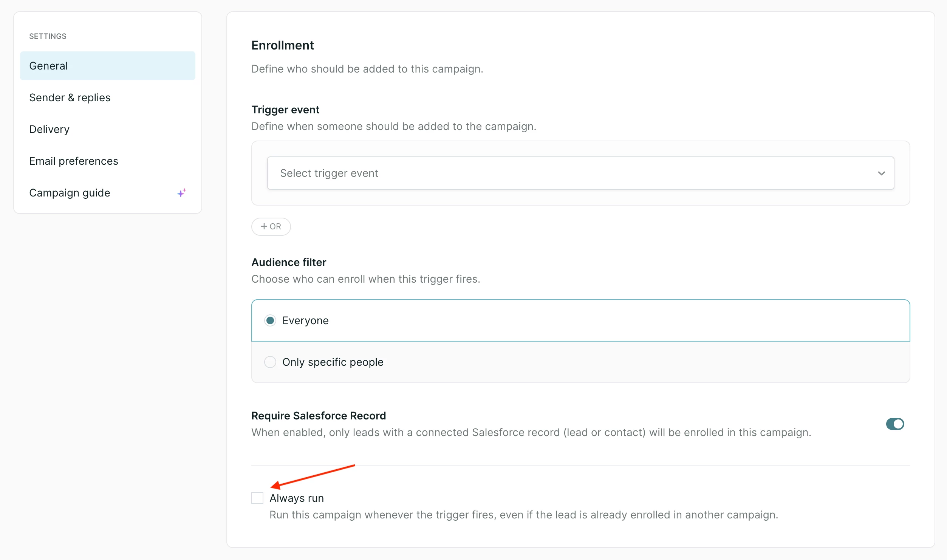Enable the Always run checkbox
The width and height of the screenshot is (947, 560).
point(257,498)
